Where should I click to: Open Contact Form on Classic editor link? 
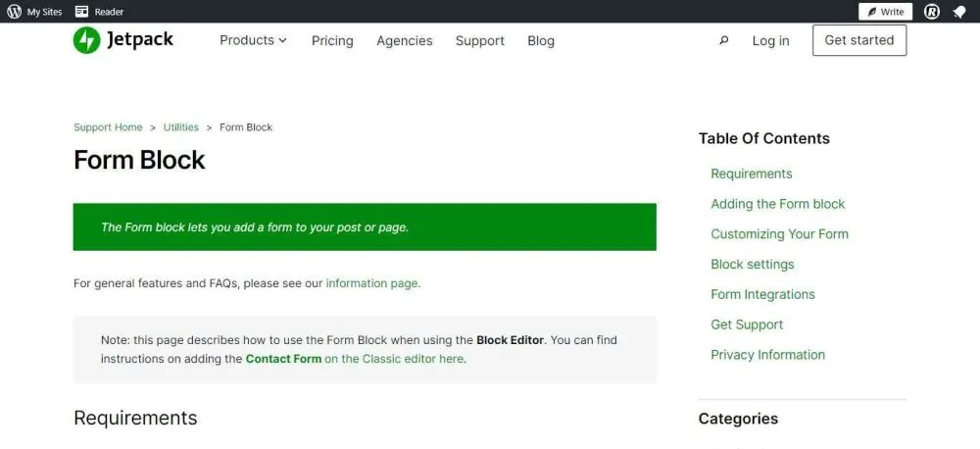pos(355,359)
